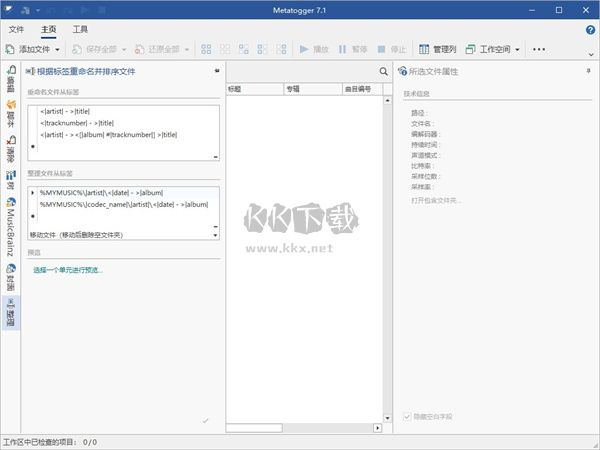Click the 编解码器 property label
This screenshot has width=600, height=450.
426,134
